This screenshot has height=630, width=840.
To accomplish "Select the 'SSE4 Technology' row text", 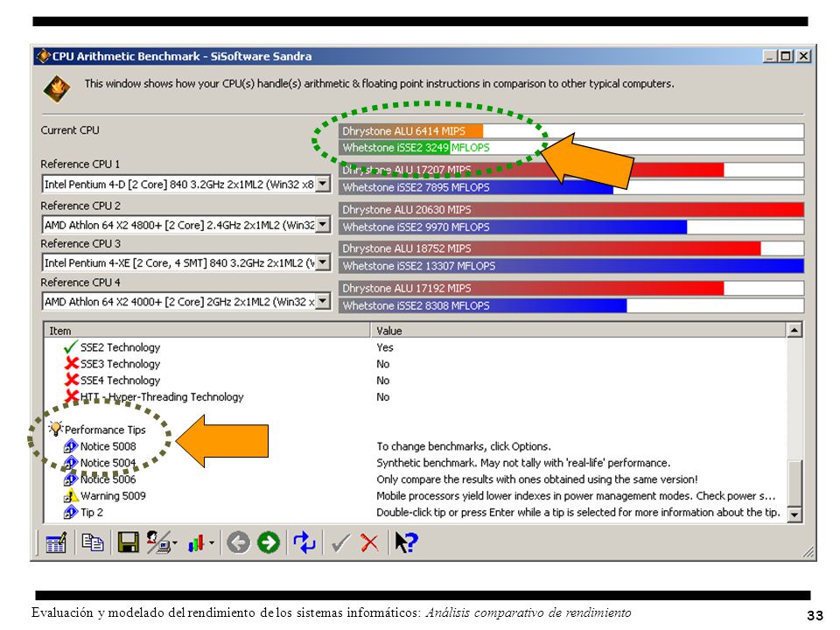I will tap(120, 381).
